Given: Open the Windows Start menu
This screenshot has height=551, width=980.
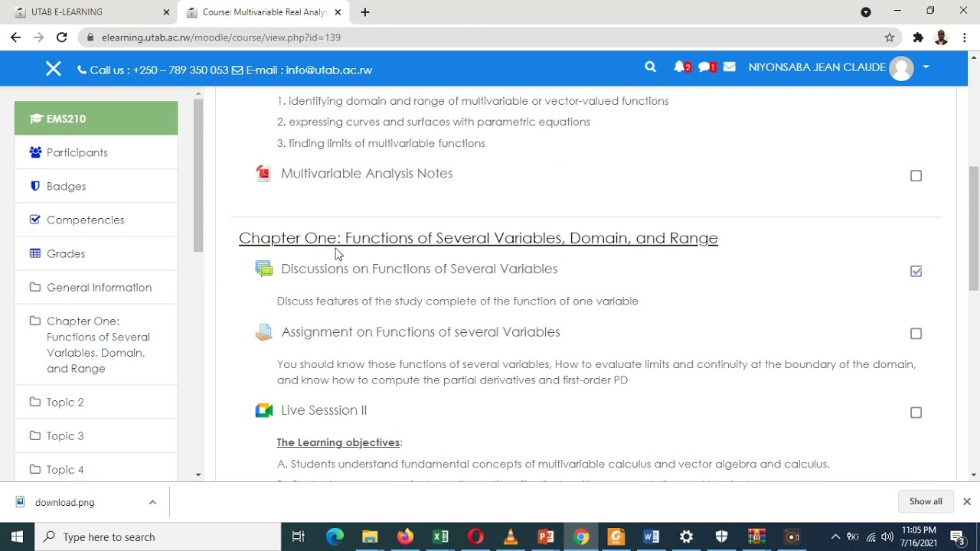Looking at the screenshot, I should (17, 536).
